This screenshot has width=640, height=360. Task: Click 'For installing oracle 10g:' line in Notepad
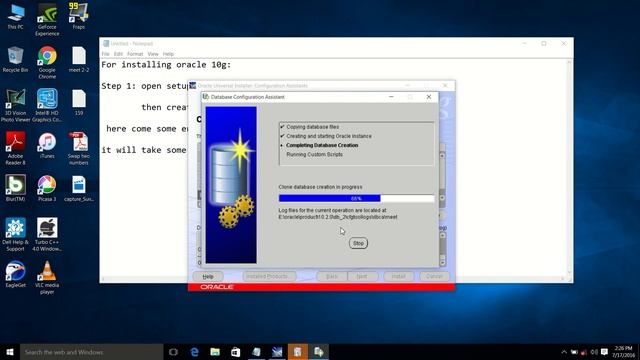tap(166, 64)
